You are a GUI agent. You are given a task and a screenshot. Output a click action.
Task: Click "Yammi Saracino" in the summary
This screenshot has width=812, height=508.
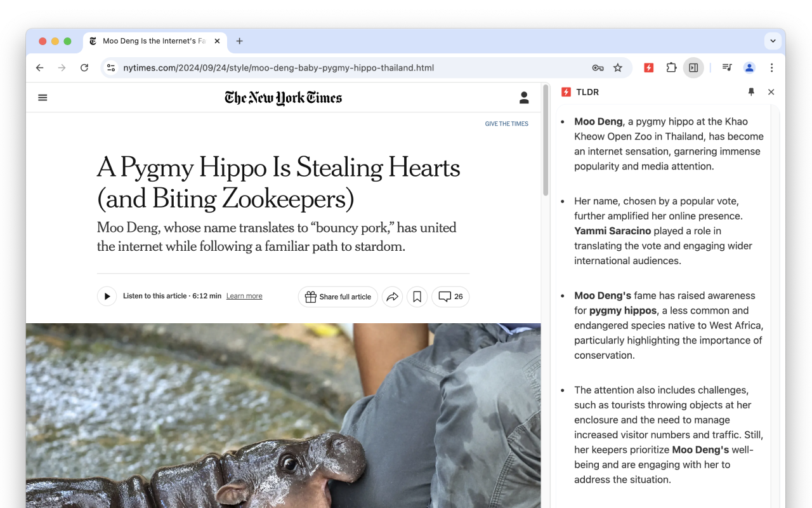612,231
